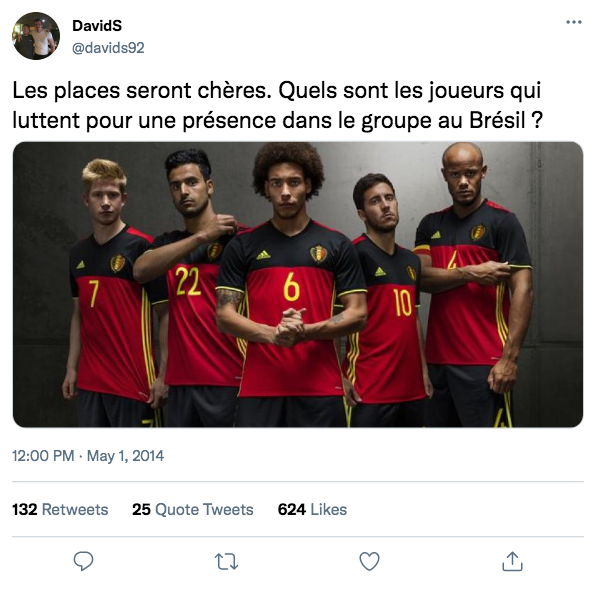The height and width of the screenshot is (598, 596).
Task: Open the three-dot more options menu
Action: click(574, 22)
